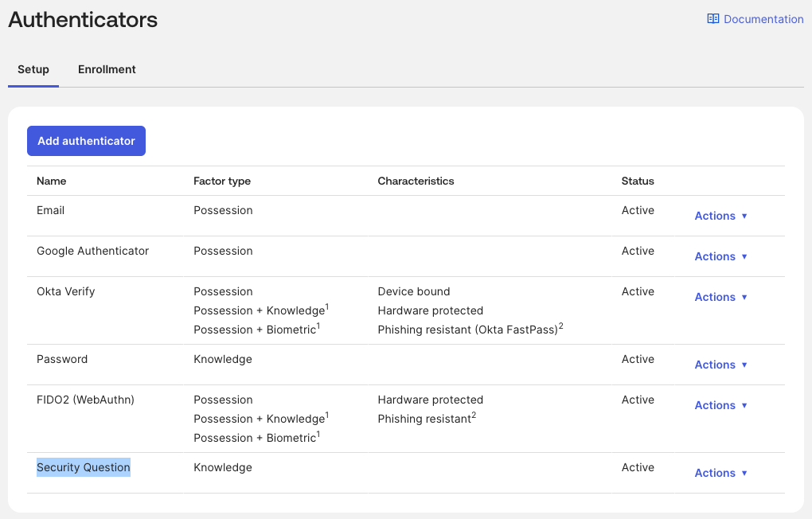
Task: Click Active status in Security Question row
Action: (x=638, y=467)
